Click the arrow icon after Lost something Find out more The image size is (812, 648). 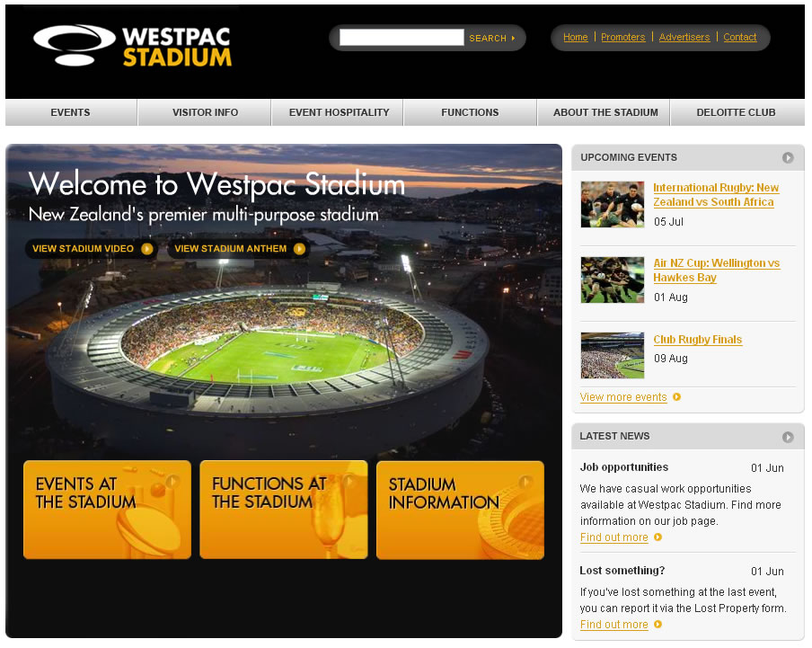click(658, 624)
